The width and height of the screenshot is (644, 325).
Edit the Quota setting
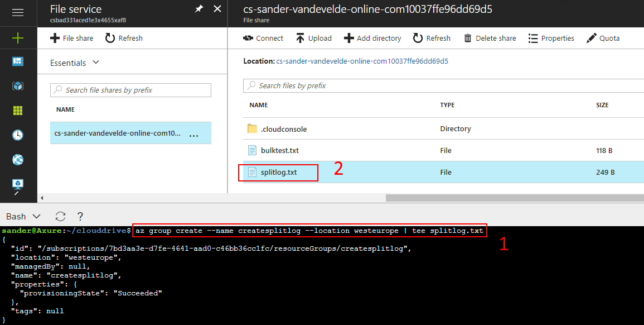(603, 38)
